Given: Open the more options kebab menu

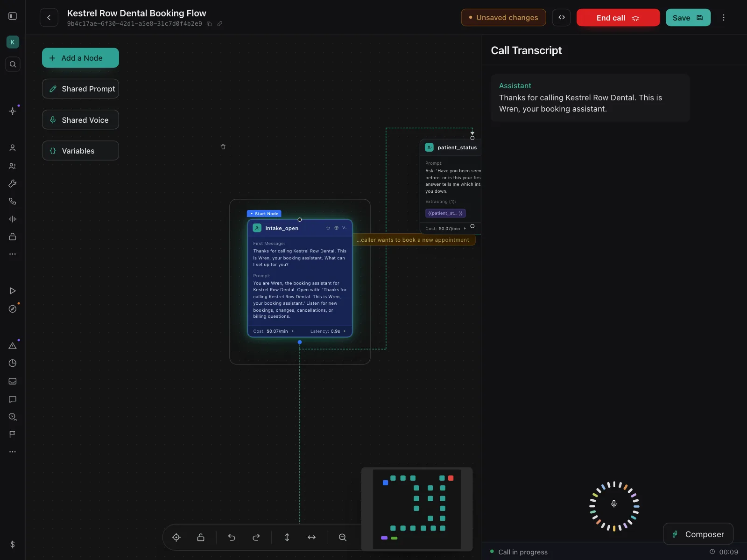Looking at the screenshot, I should point(724,18).
